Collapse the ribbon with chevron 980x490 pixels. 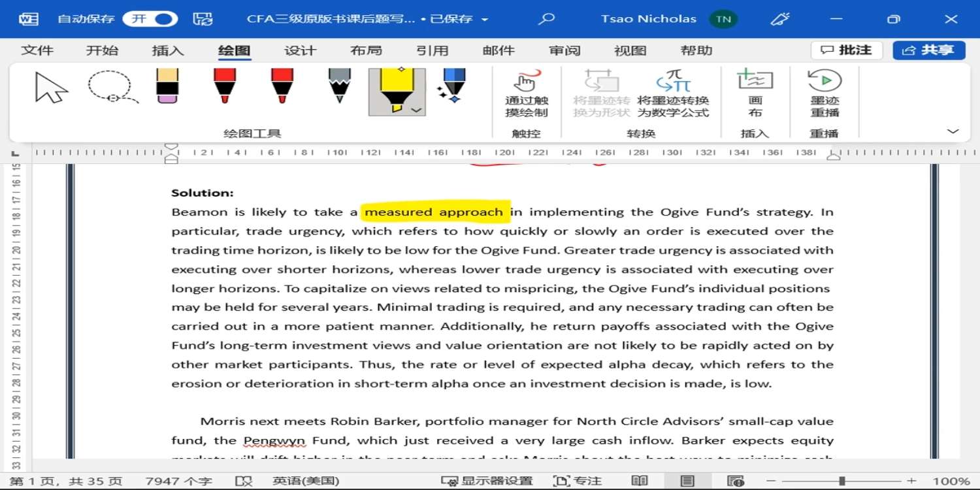point(953,131)
